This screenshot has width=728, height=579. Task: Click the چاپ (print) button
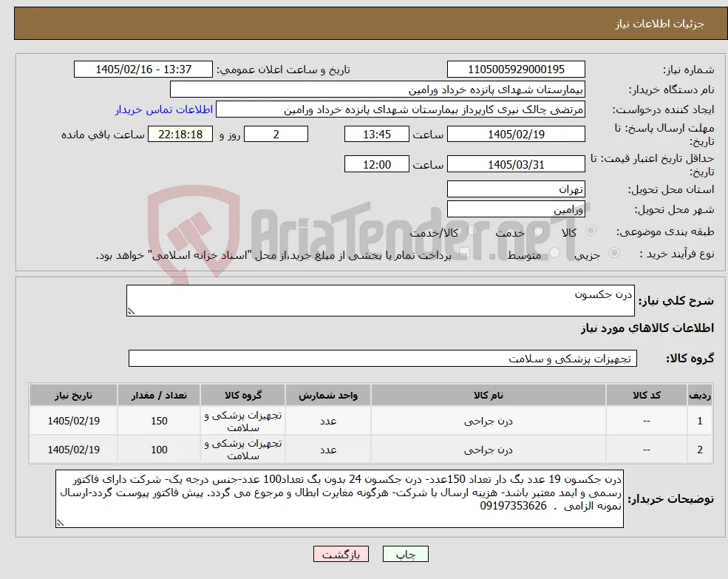tap(405, 554)
